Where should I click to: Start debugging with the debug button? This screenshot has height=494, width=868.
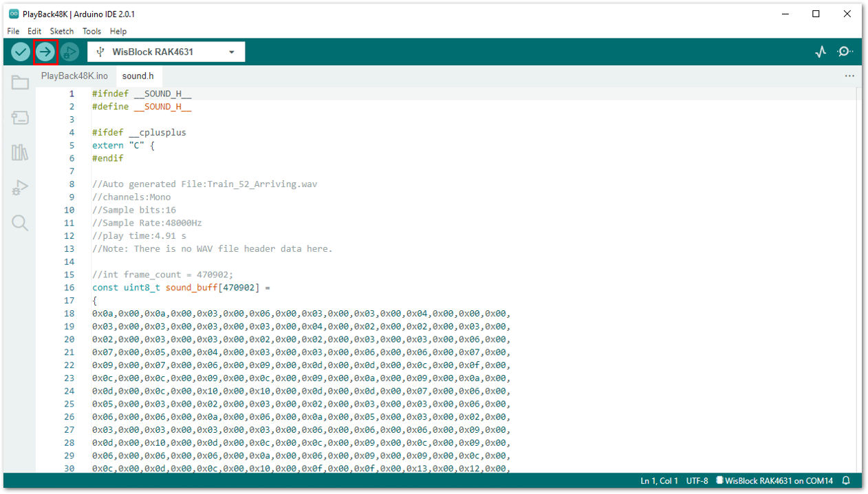click(x=69, y=52)
